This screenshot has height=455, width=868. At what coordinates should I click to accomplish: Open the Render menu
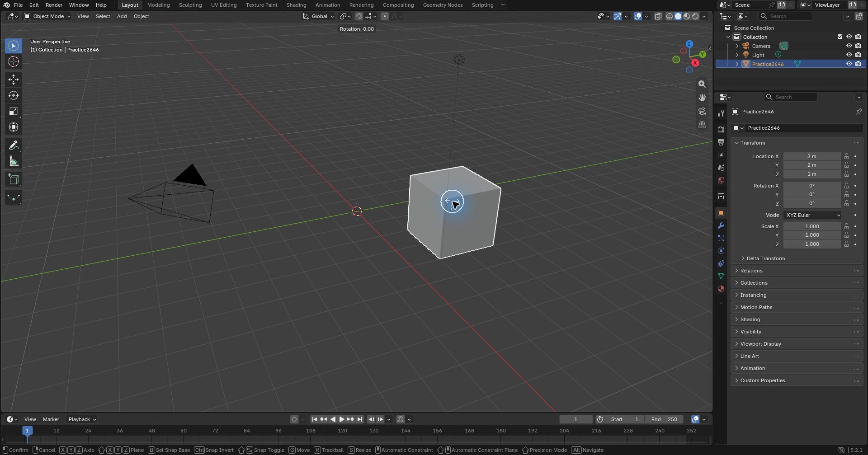coord(54,5)
